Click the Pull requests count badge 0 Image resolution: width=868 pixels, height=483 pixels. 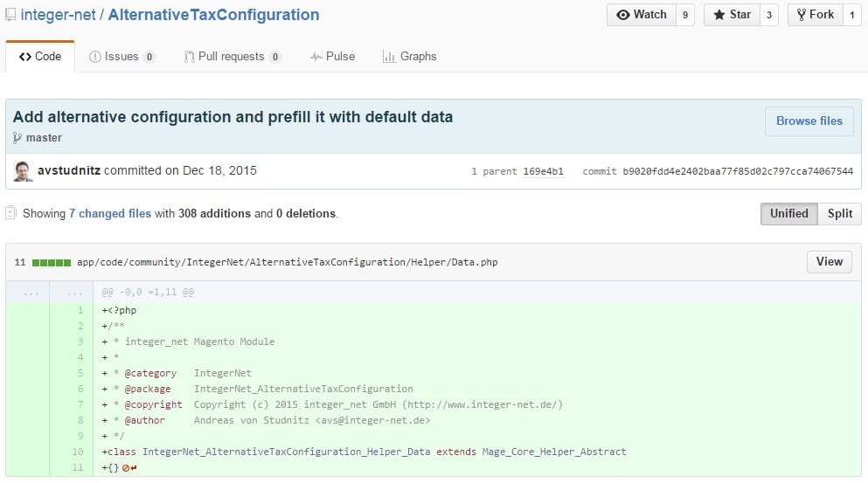click(x=275, y=57)
